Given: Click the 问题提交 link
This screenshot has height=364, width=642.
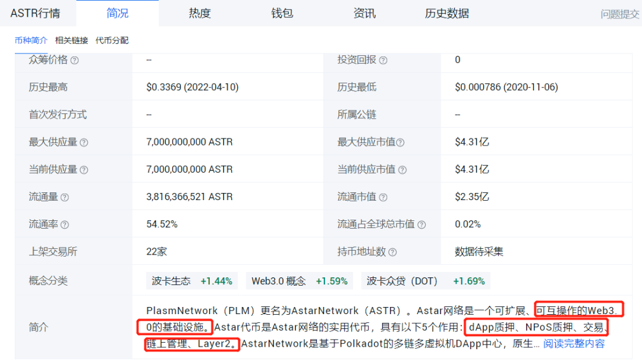Looking at the screenshot, I should (x=619, y=14).
